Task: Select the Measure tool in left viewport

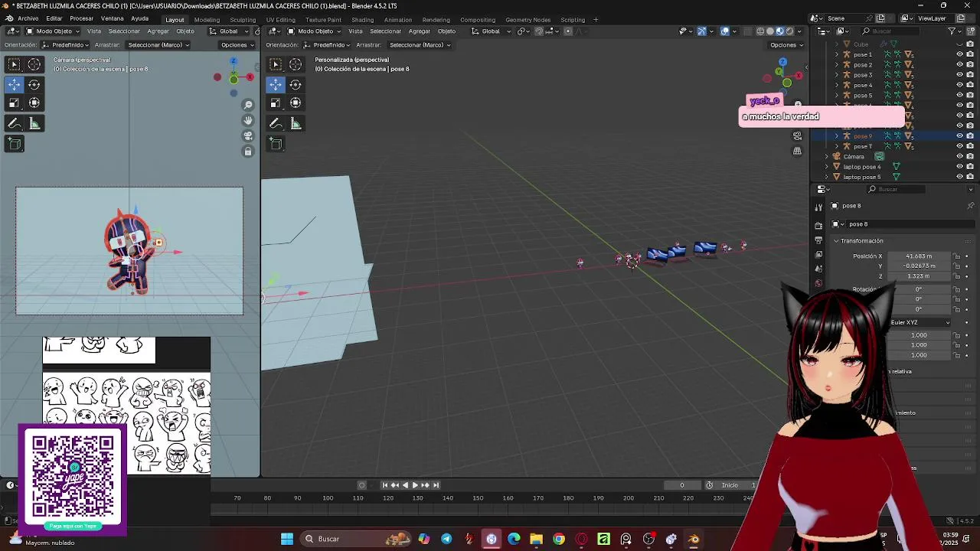Action: pos(34,123)
